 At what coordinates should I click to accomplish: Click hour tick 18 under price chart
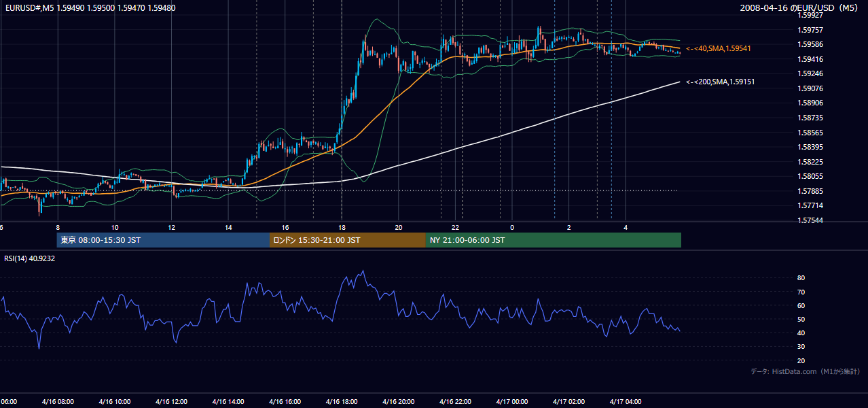tap(342, 227)
